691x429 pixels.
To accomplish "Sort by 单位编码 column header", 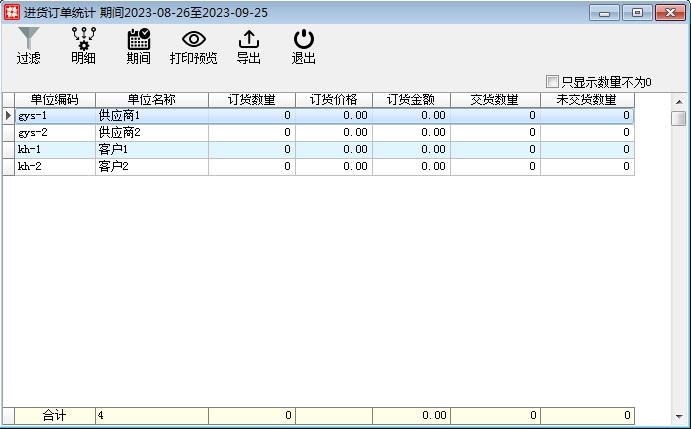I will [54, 100].
